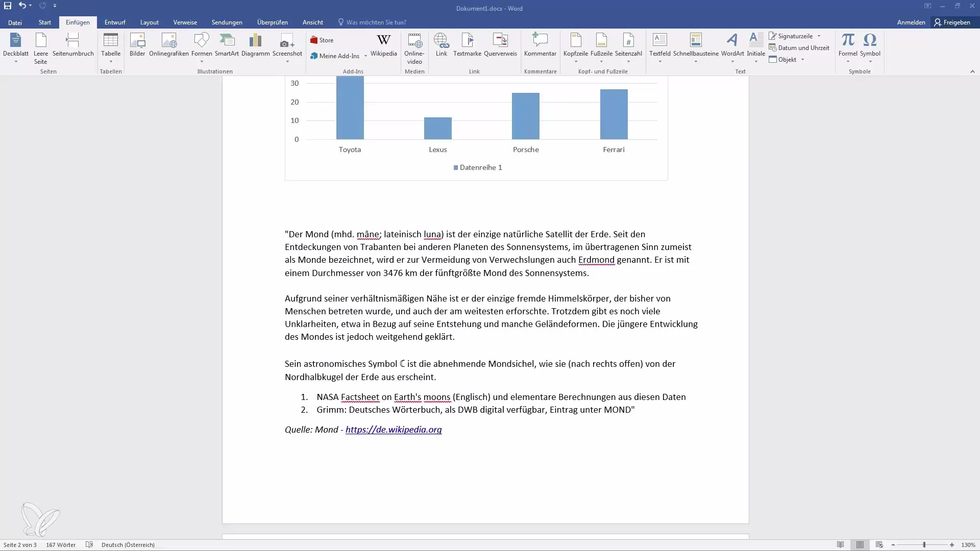Insert a Querverweis cross-reference
980x551 pixels.
point(500,45)
